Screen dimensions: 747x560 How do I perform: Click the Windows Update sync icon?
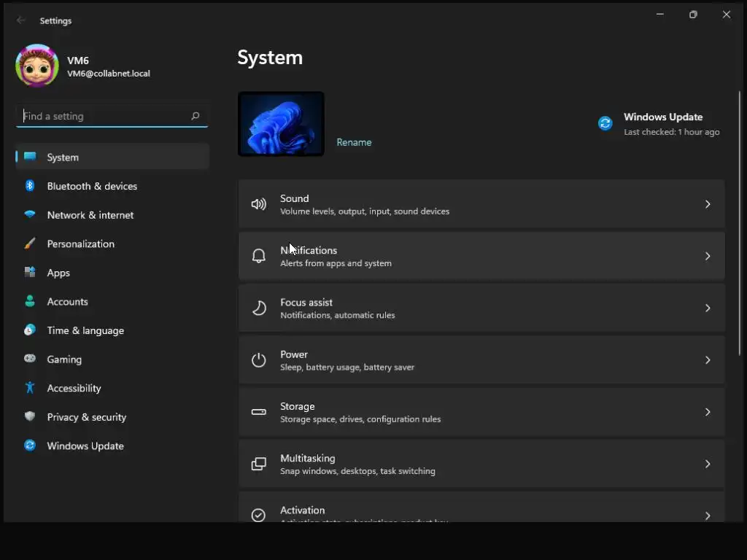[x=605, y=123]
